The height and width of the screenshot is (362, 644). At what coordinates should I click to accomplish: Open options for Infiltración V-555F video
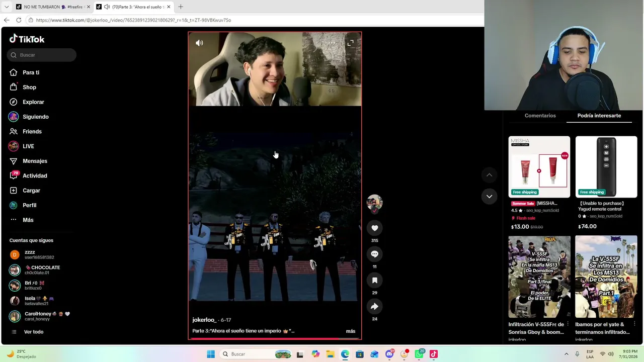[x=568, y=324]
